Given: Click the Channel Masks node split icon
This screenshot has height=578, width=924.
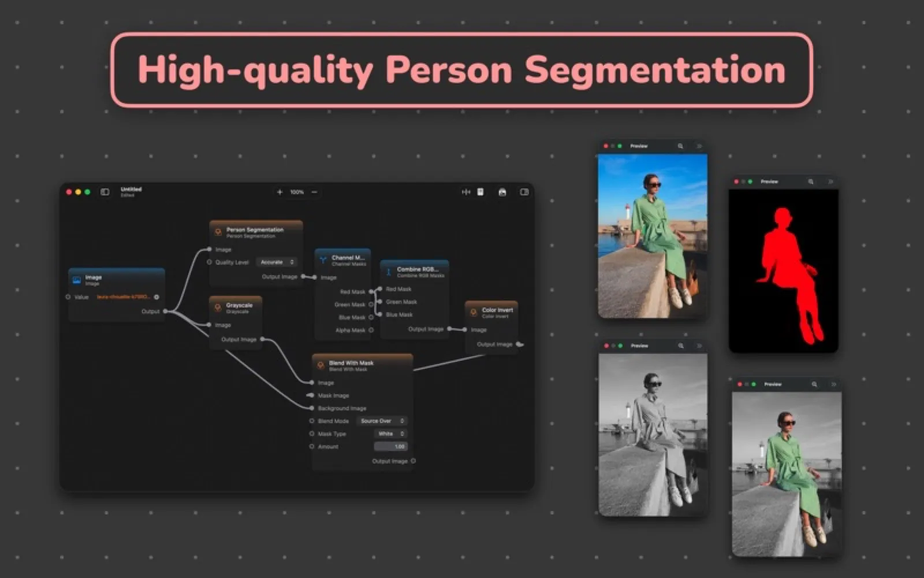Looking at the screenshot, I should pos(323,260).
